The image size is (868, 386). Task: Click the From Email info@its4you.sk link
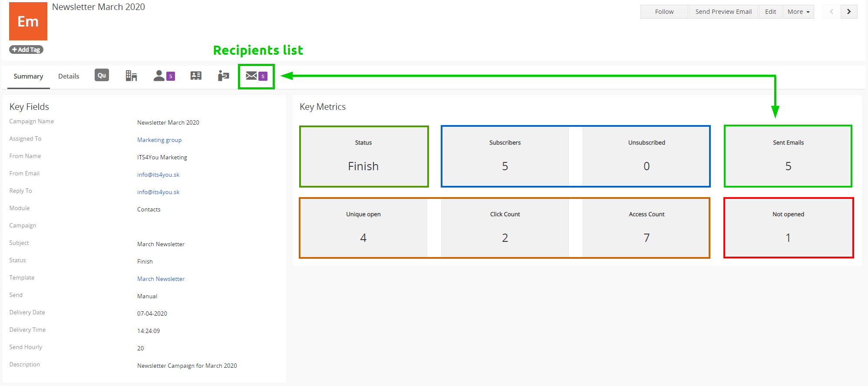(x=158, y=175)
